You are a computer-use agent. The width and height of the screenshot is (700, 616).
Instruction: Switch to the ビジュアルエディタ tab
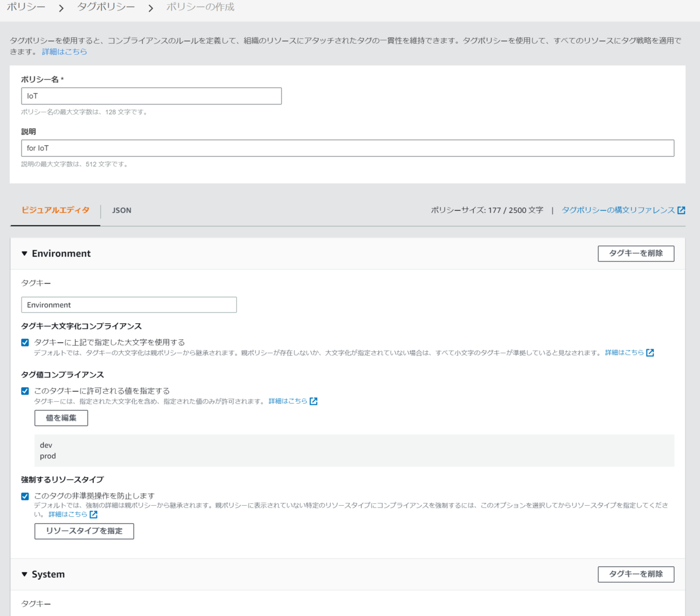[55, 210]
